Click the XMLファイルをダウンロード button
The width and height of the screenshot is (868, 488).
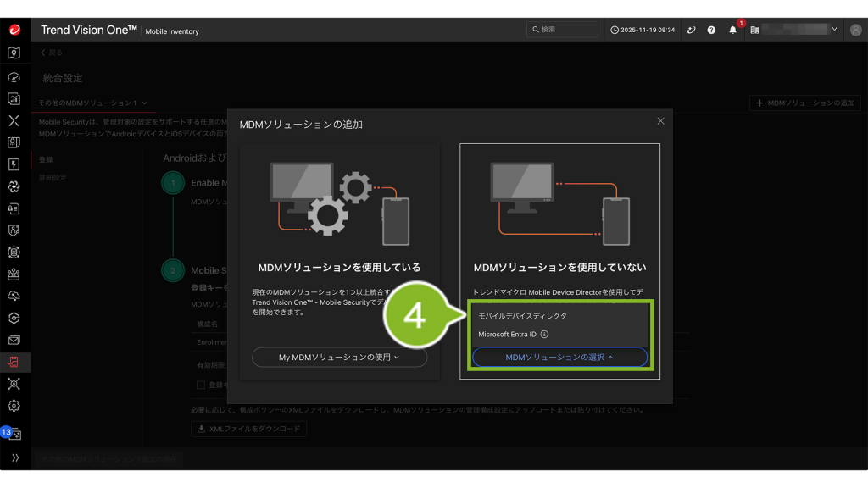click(x=248, y=429)
